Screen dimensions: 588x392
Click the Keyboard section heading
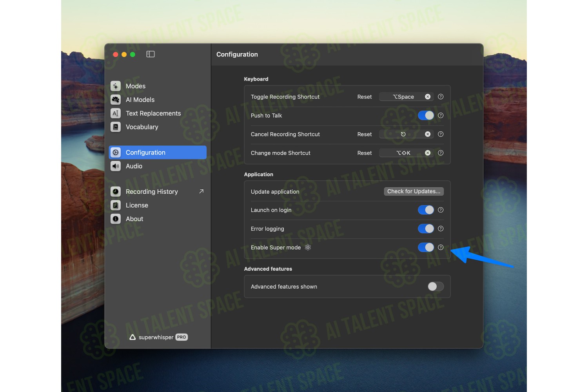pos(256,79)
